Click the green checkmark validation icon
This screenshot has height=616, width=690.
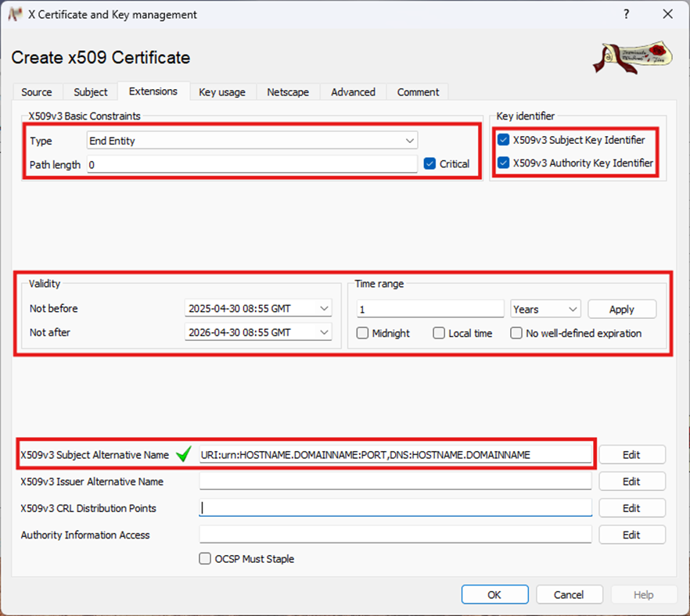pyautogui.click(x=184, y=454)
